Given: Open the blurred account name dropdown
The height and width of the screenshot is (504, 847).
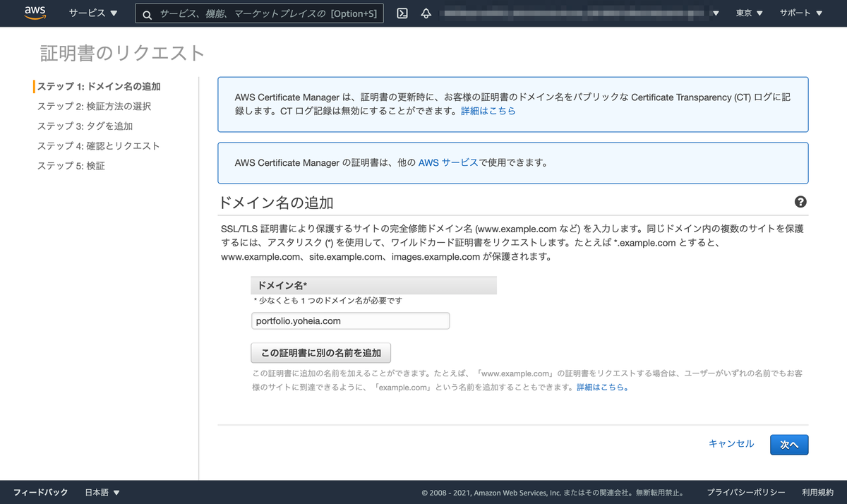Looking at the screenshot, I should click(581, 13).
